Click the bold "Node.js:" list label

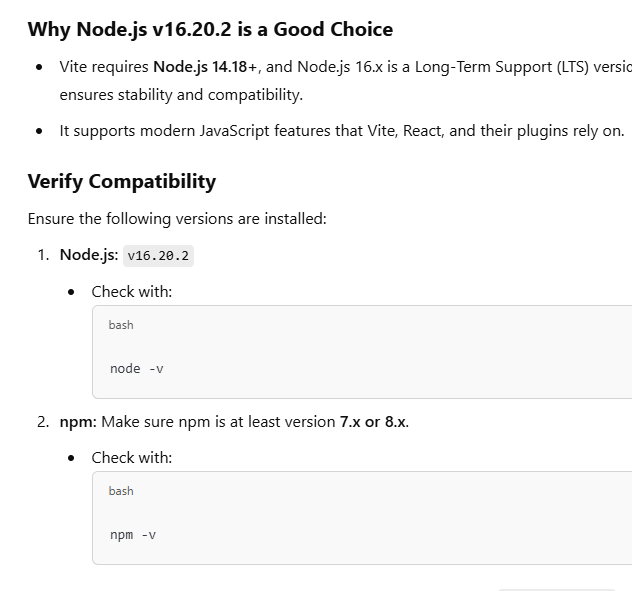[88, 255]
